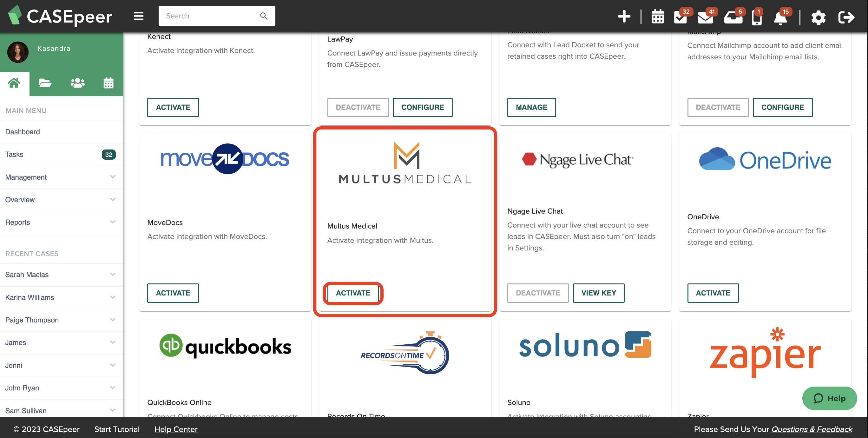
Task: Open the Help chat button
Action: 830,399
